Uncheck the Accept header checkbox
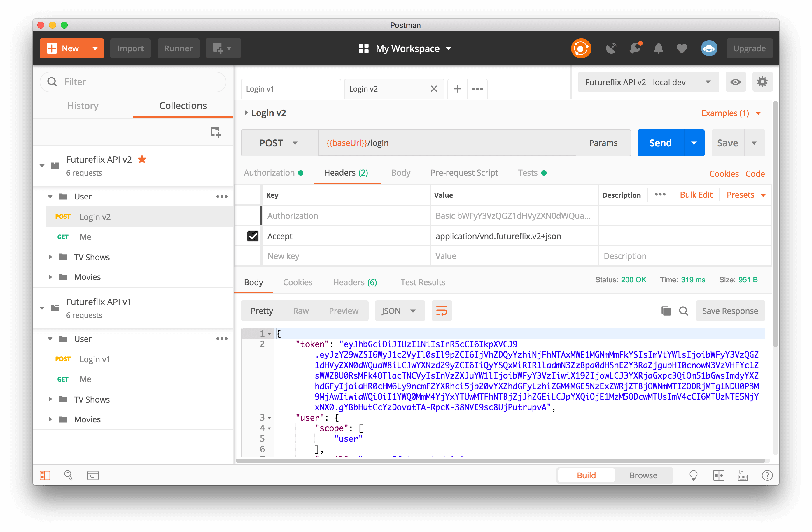Viewport: 812px width, 532px height. coord(253,236)
